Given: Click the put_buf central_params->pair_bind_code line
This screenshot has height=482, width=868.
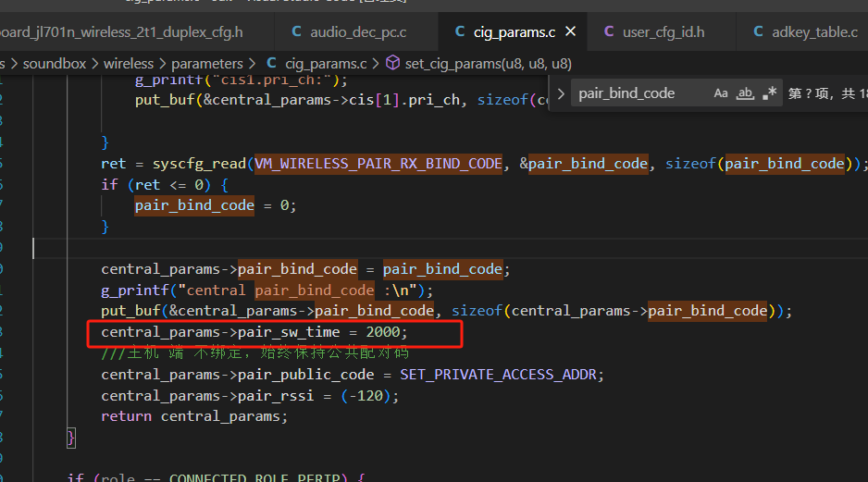Looking at the screenshot, I should (x=446, y=311).
